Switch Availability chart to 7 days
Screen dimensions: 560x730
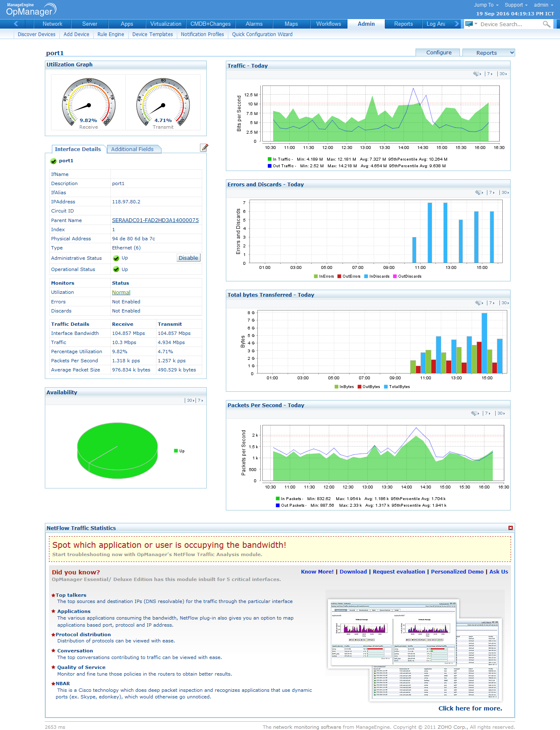200,400
